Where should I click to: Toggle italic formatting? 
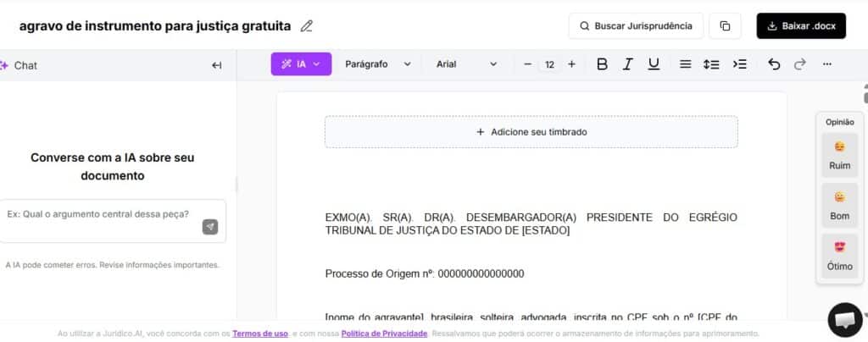tap(628, 64)
